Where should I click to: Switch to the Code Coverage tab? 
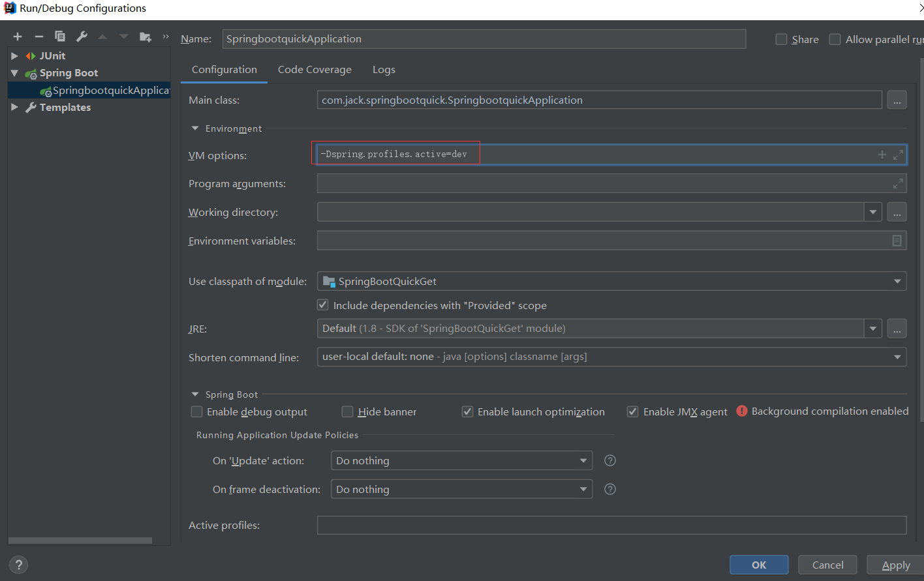pyautogui.click(x=315, y=70)
